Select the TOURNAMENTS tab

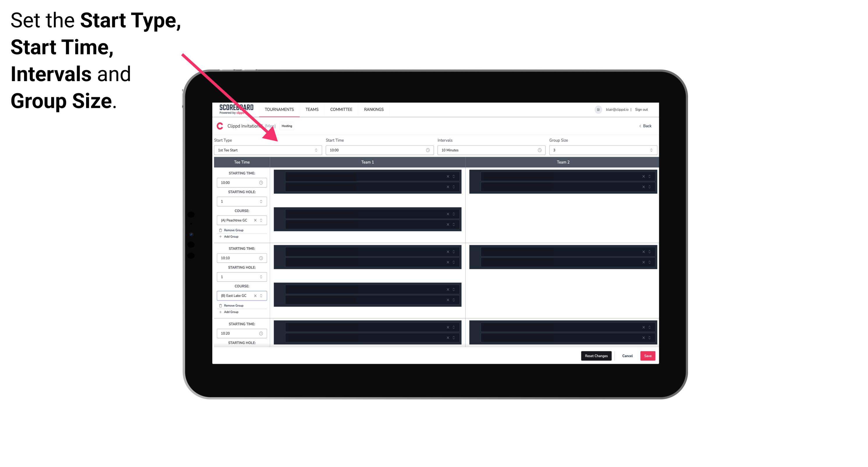pyautogui.click(x=280, y=109)
